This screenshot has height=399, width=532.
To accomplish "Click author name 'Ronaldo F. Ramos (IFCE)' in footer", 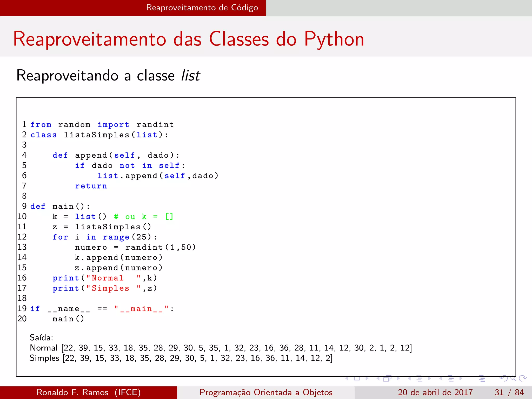I will point(89,392).
